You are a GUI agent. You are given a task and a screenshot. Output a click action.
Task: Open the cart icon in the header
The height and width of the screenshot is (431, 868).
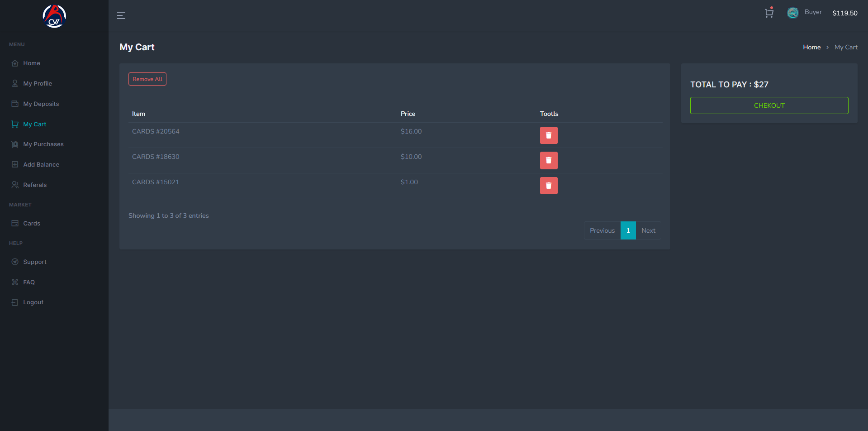769,13
